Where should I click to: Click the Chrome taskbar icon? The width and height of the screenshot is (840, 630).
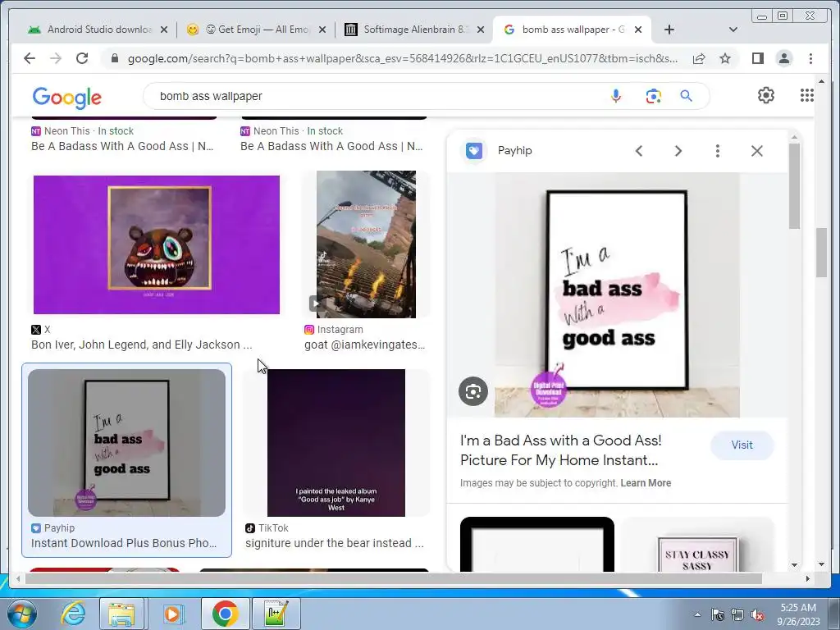(225, 614)
